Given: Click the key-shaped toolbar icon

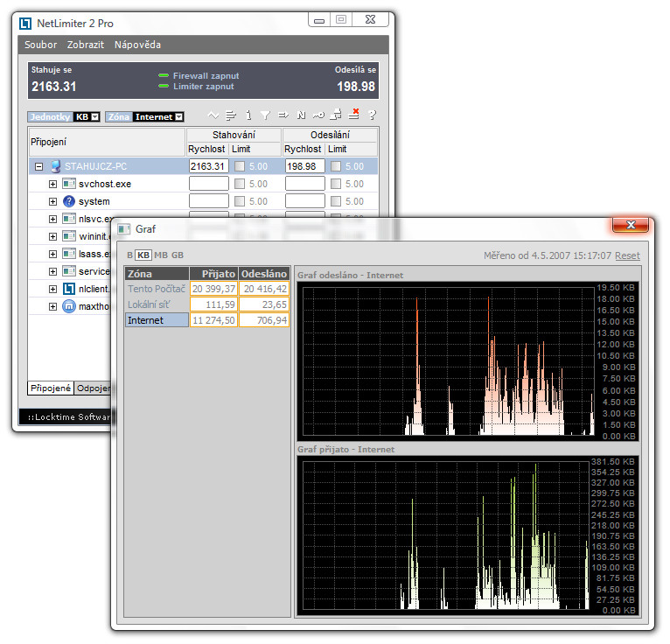Looking at the screenshot, I should [x=318, y=115].
